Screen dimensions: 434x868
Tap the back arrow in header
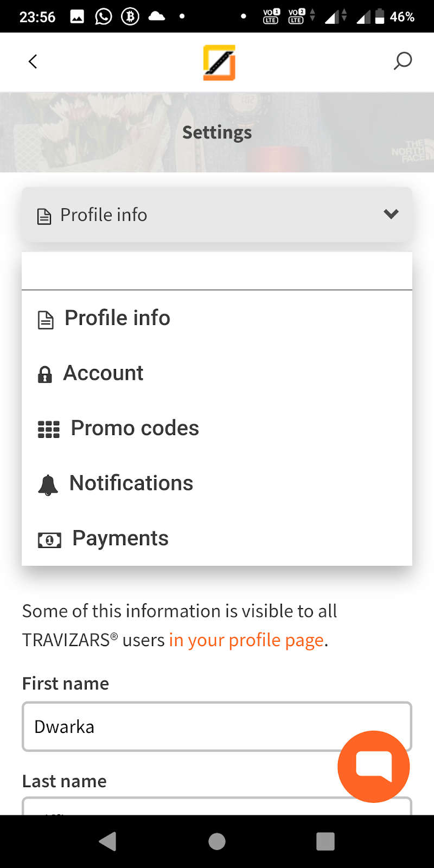click(33, 62)
